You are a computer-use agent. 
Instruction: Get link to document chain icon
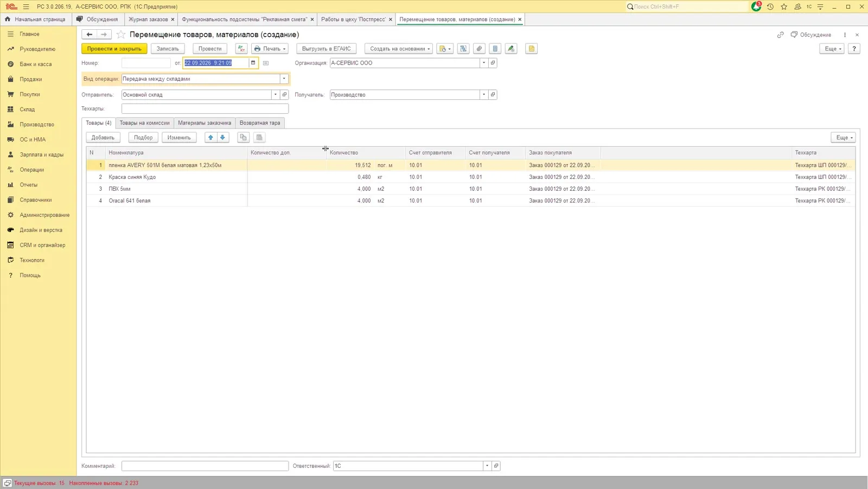point(780,35)
